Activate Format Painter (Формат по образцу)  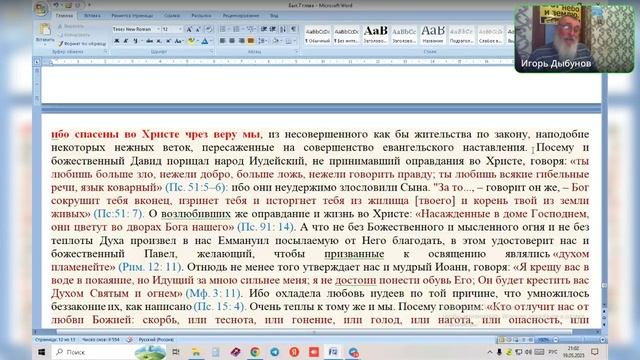click(82, 43)
